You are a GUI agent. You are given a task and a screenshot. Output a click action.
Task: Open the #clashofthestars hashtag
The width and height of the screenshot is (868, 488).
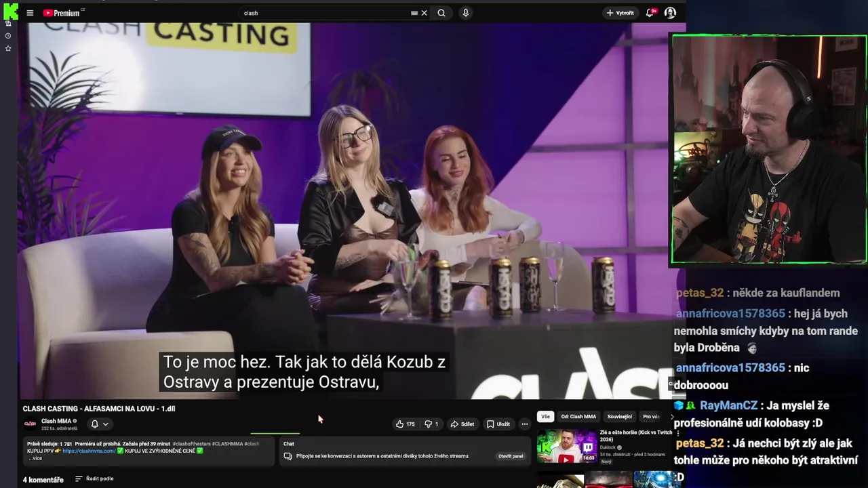[192, 444]
